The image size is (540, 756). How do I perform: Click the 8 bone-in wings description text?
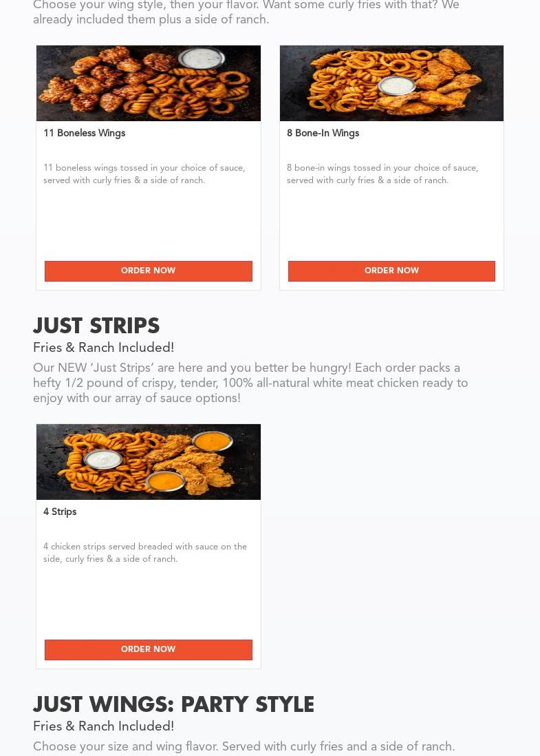pos(382,174)
